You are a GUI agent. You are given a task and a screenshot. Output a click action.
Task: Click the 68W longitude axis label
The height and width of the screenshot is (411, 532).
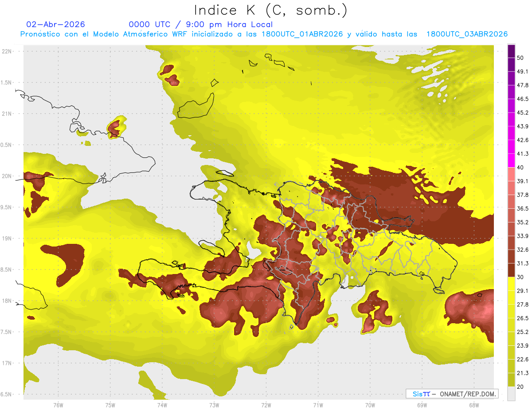click(473, 405)
